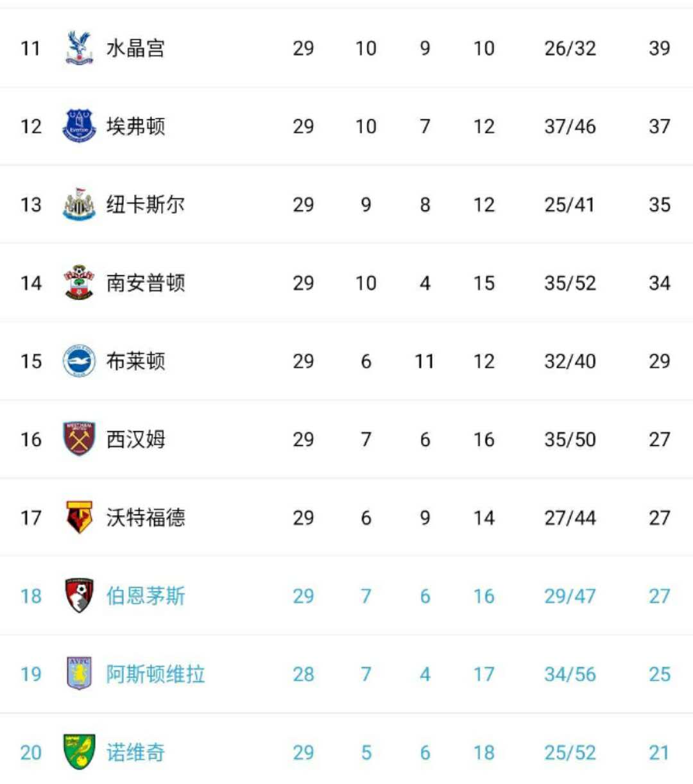Tap the Crystal Palace (水晶宫) club crest
This screenshot has width=693, height=784.
(x=79, y=48)
